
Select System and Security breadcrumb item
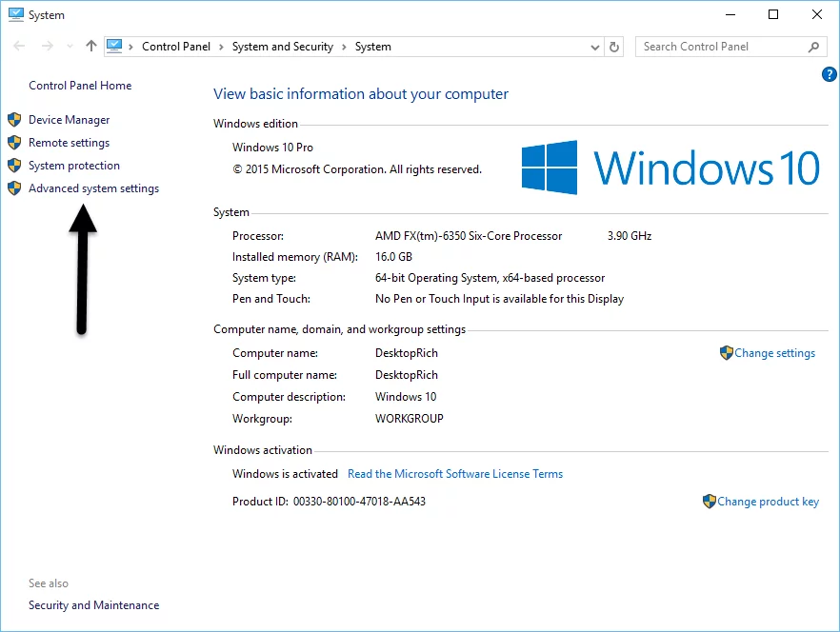[283, 47]
